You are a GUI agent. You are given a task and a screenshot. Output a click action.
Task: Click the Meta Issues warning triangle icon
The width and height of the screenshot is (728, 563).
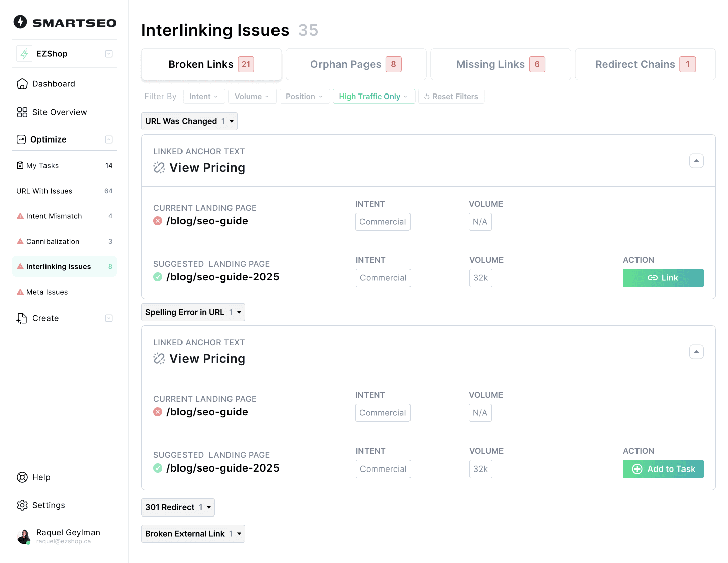point(20,292)
